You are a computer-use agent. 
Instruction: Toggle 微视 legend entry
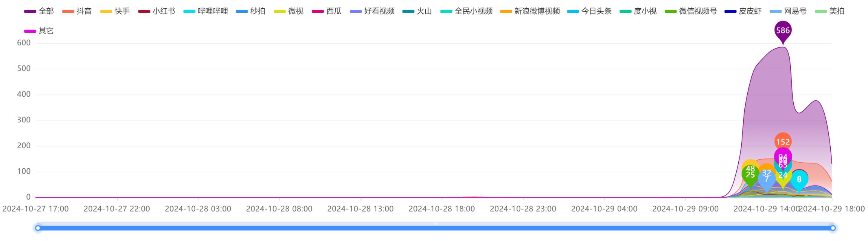point(289,11)
